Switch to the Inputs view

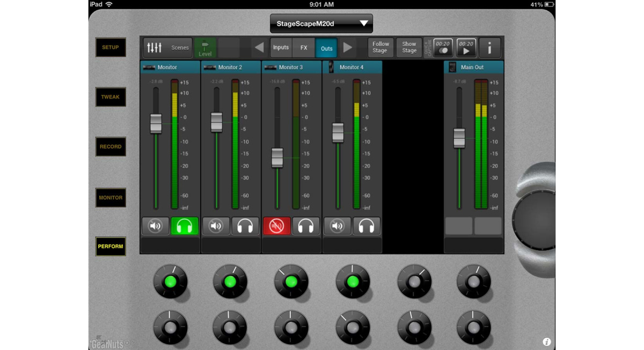281,48
